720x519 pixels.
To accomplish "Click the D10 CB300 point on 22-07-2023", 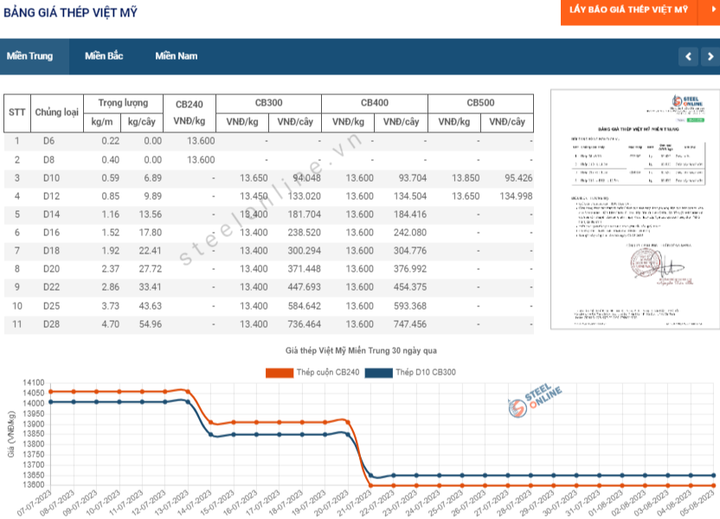I will [394, 476].
